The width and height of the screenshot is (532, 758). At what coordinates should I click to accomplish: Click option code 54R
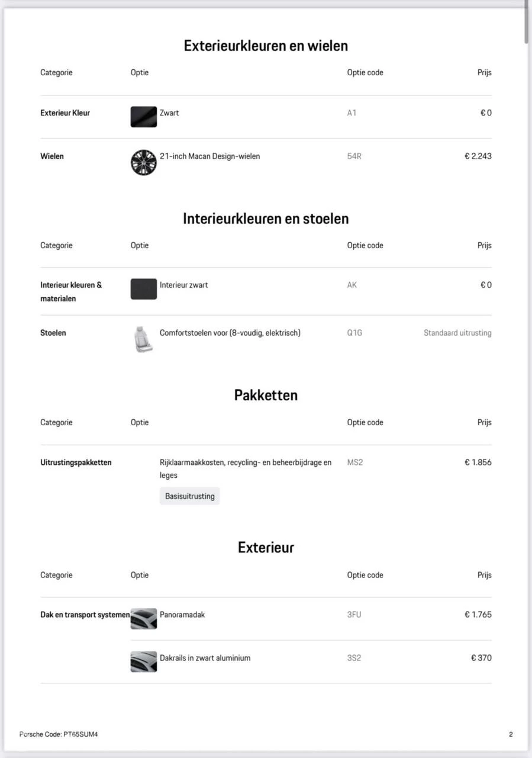[x=354, y=156]
